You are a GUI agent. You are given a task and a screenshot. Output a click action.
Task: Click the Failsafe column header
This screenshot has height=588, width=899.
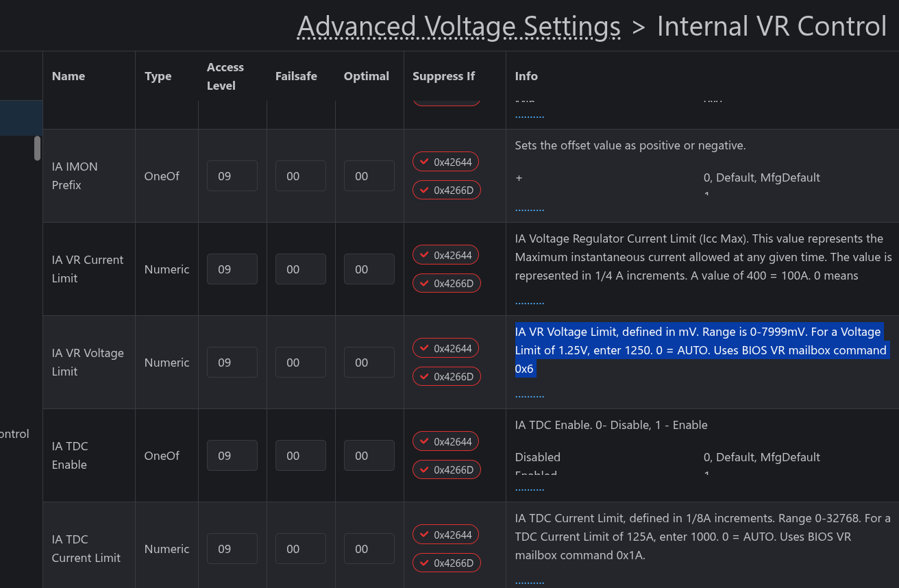pos(296,76)
